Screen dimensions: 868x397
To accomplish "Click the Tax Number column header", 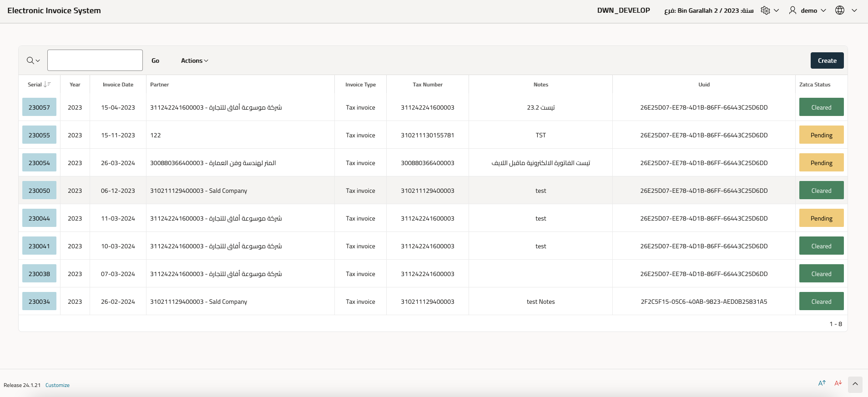I will coord(428,85).
